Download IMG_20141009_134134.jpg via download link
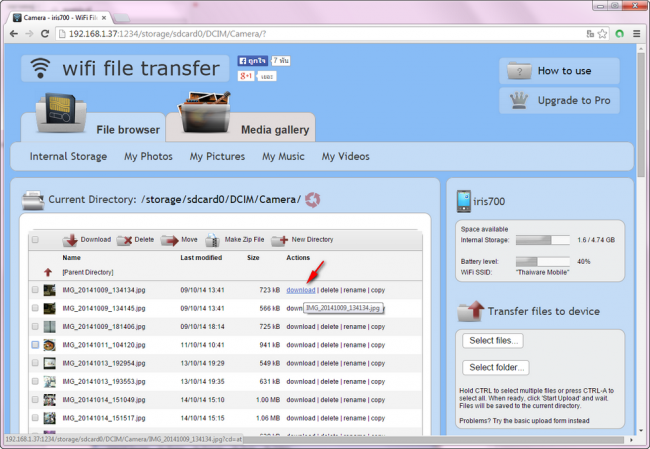 (301, 290)
